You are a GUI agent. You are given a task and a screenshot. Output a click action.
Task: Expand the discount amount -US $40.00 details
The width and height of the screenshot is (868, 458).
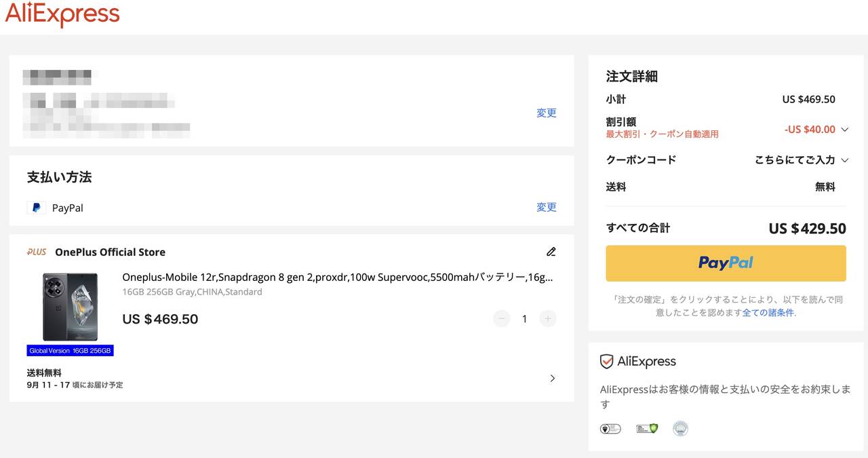(x=844, y=130)
